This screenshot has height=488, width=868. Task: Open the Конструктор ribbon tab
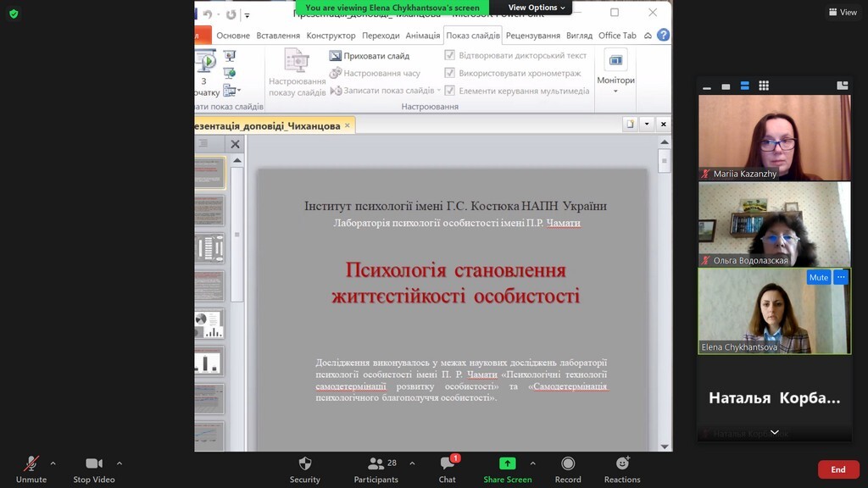coord(331,36)
